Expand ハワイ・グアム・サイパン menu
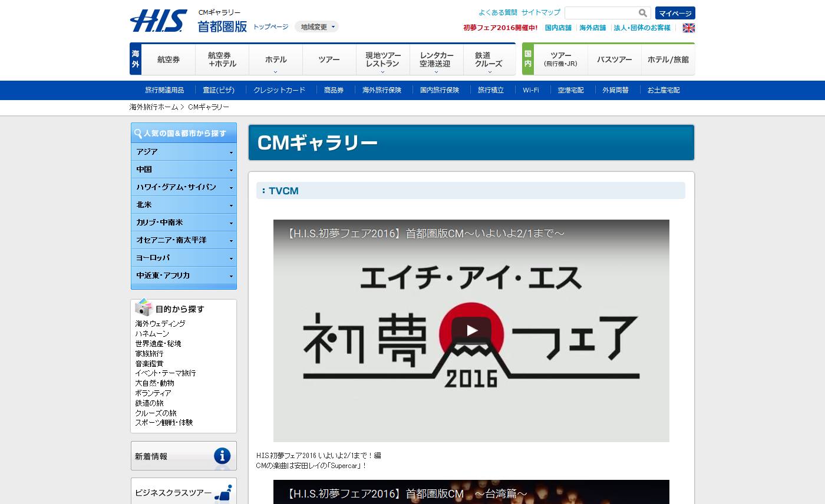825x504 pixels. [184, 187]
